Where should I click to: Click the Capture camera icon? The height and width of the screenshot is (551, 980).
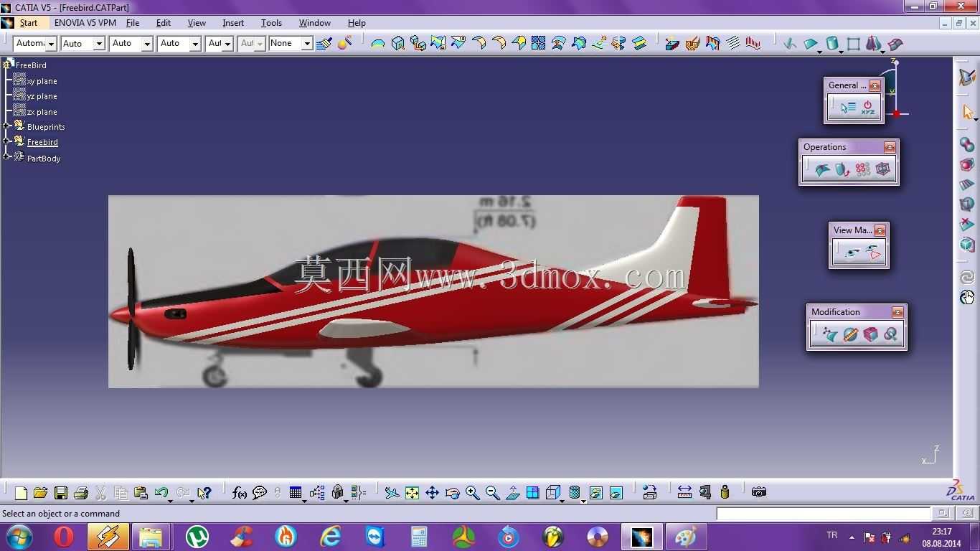[x=759, y=492]
